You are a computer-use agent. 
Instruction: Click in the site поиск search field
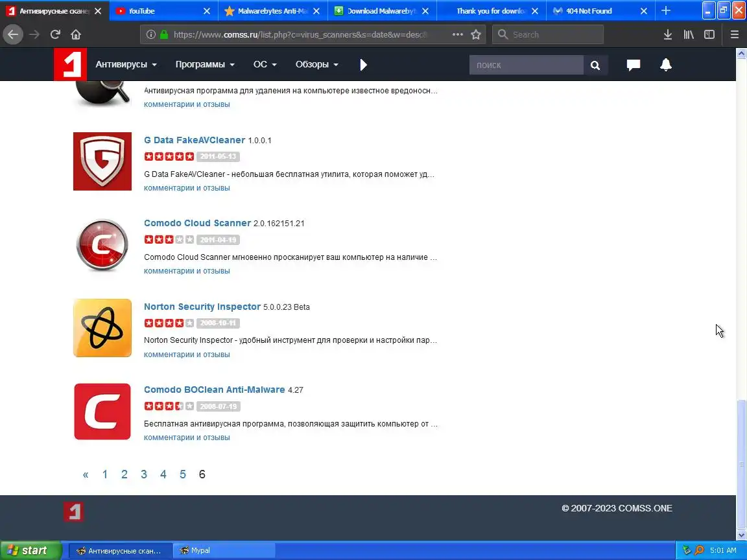(x=527, y=65)
